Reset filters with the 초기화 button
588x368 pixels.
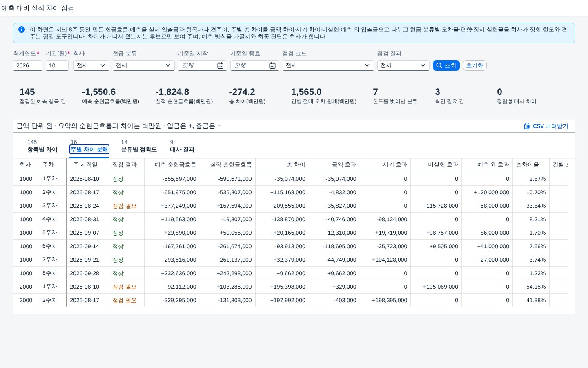475,65
